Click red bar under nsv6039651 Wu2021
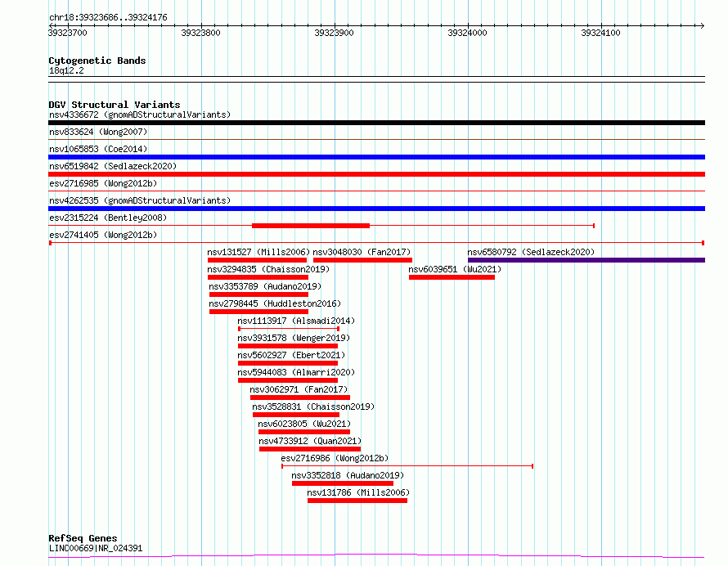728x566 pixels. (x=452, y=277)
